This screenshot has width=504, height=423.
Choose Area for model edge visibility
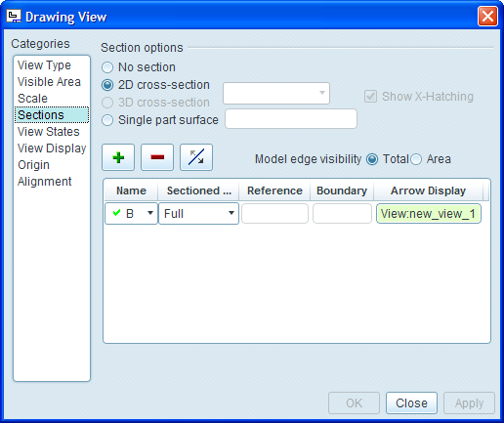click(416, 159)
